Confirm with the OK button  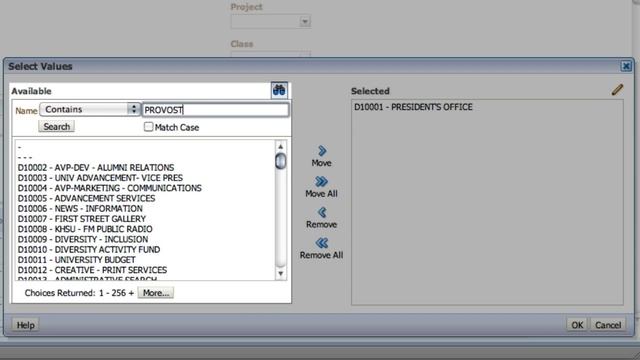pos(577,325)
